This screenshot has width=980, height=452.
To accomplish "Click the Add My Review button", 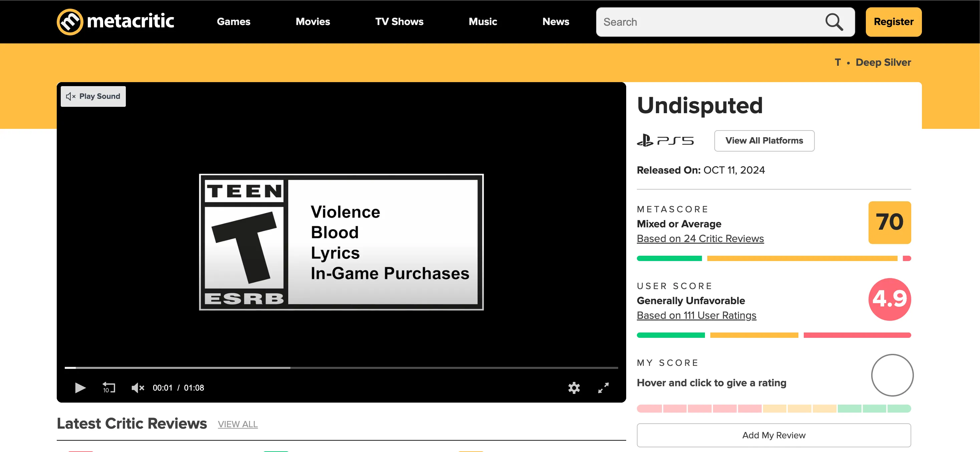I will click(x=773, y=435).
